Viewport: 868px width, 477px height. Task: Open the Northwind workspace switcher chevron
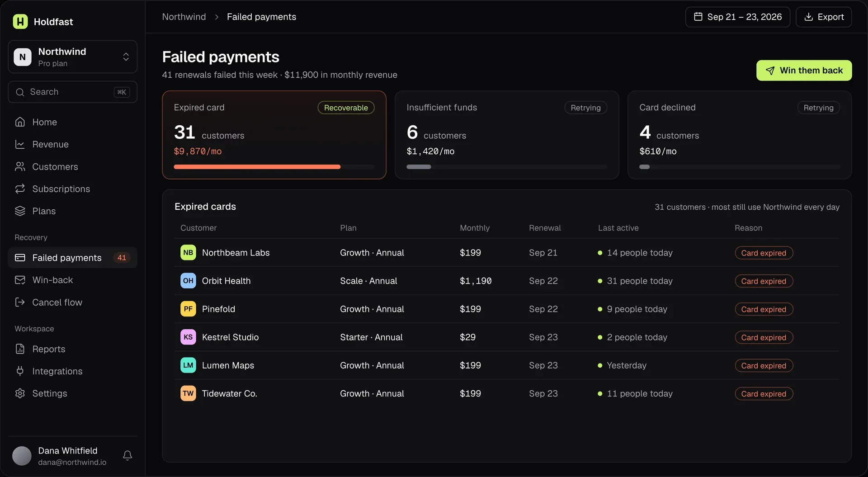126,57
